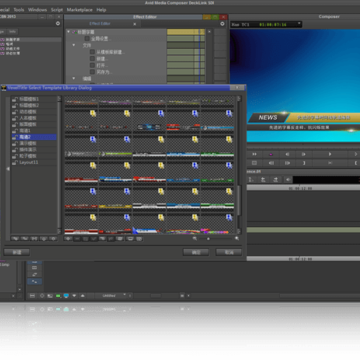Click the Step Forward one frame button
The height and width of the screenshot is (360, 360).
tap(304, 154)
